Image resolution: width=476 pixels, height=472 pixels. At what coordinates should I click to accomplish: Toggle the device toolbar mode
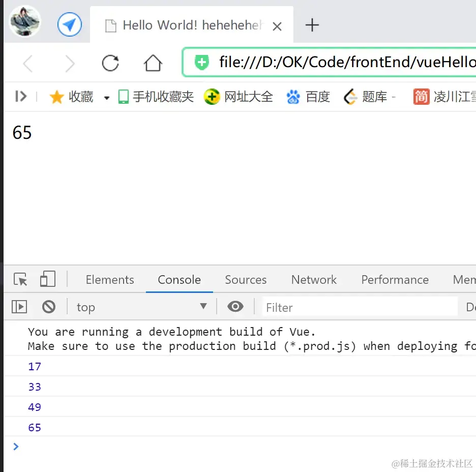tap(48, 279)
